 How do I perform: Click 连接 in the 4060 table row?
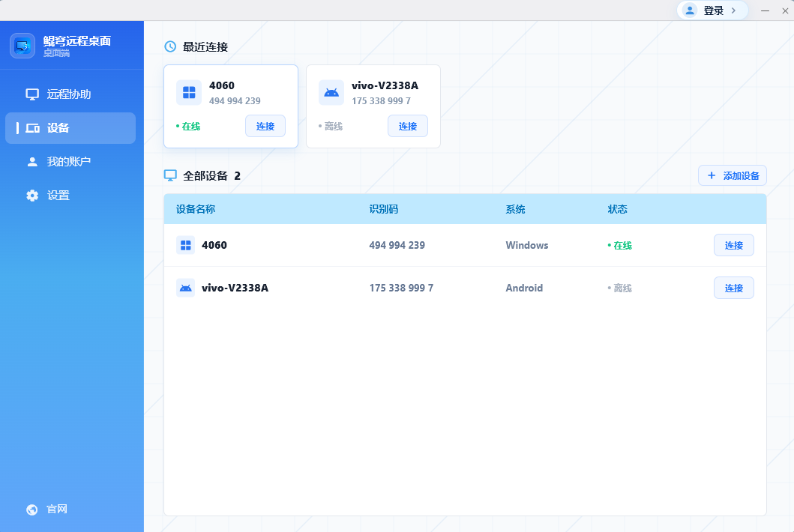click(x=734, y=245)
